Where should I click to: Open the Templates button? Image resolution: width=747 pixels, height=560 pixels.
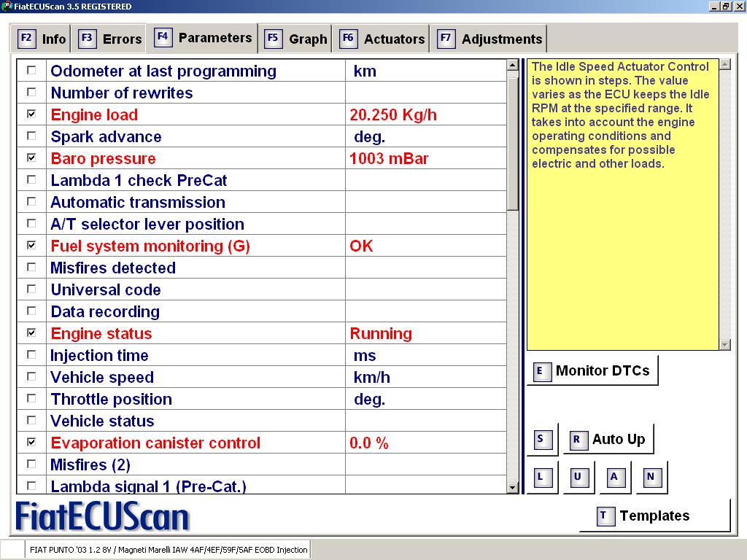654,516
